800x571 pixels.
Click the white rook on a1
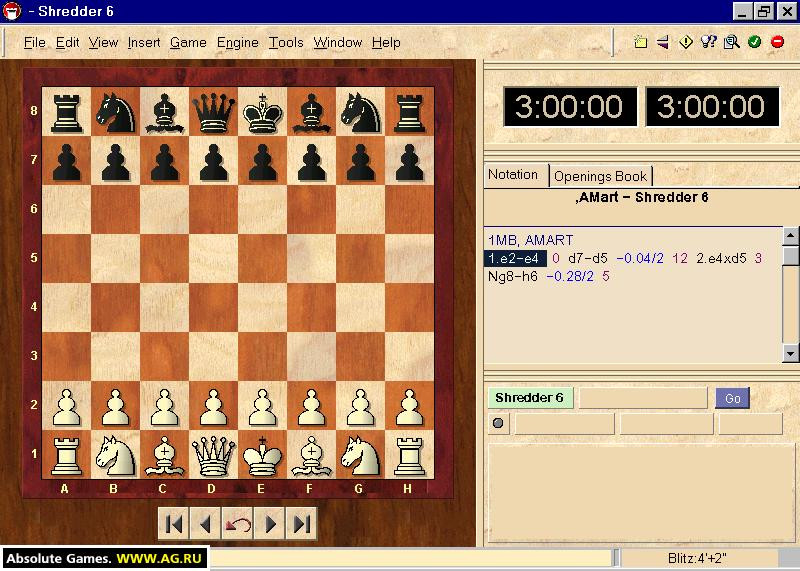(66, 455)
